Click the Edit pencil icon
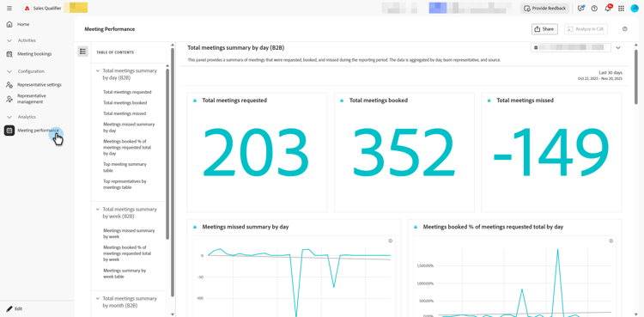This screenshot has height=317, width=644. tap(9, 308)
